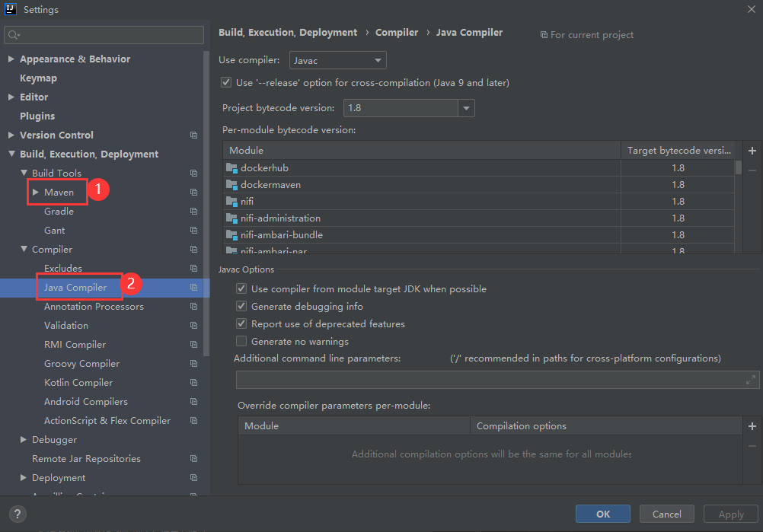The width and height of the screenshot is (763, 532).
Task: Enable Generate no warnings checkbox
Action: 241,342
